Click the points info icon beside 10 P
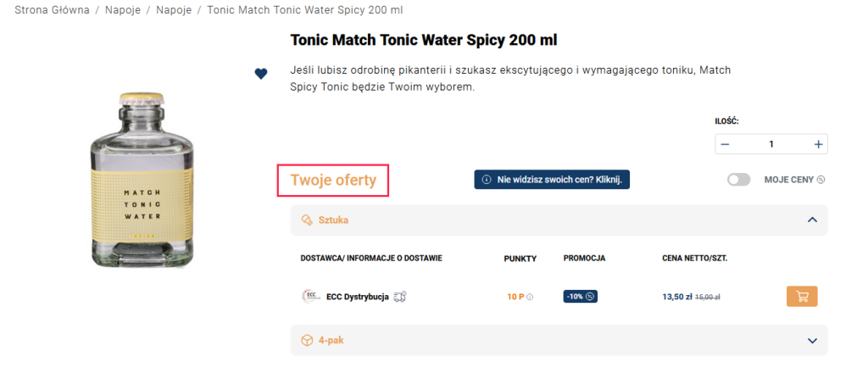 pyautogui.click(x=531, y=298)
